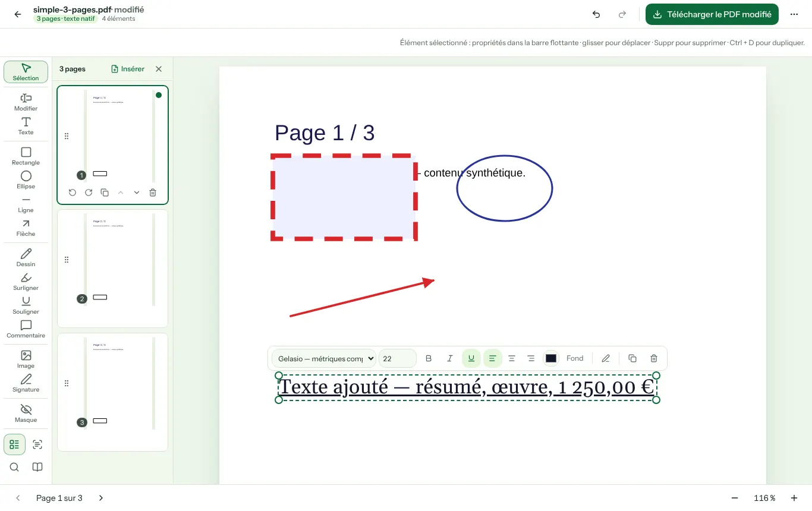
Task: Open the search magnifier in sidebar
Action: pos(14,467)
